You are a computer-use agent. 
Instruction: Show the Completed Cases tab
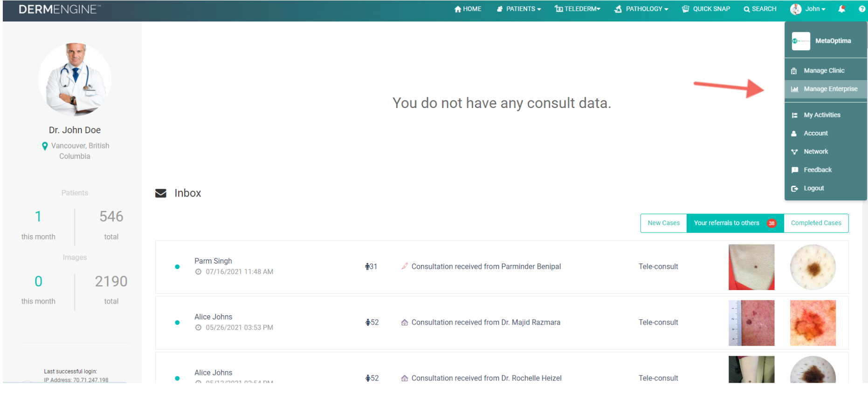pos(816,223)
